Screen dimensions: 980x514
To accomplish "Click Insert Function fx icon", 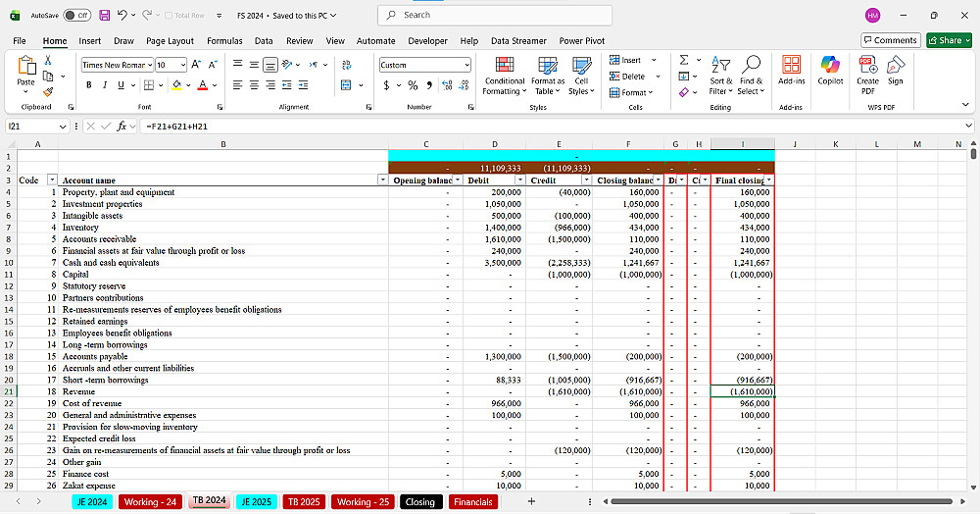I will pos(122,127).
